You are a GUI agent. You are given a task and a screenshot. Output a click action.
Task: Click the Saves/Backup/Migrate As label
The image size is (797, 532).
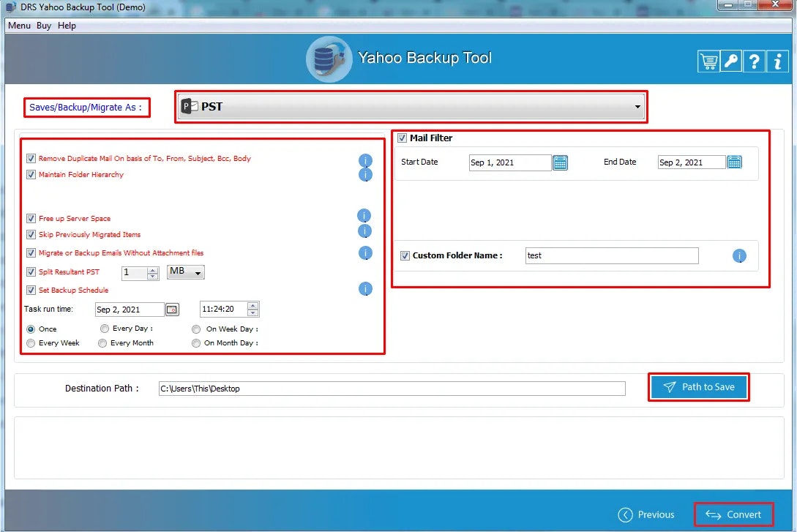[86, 108]
